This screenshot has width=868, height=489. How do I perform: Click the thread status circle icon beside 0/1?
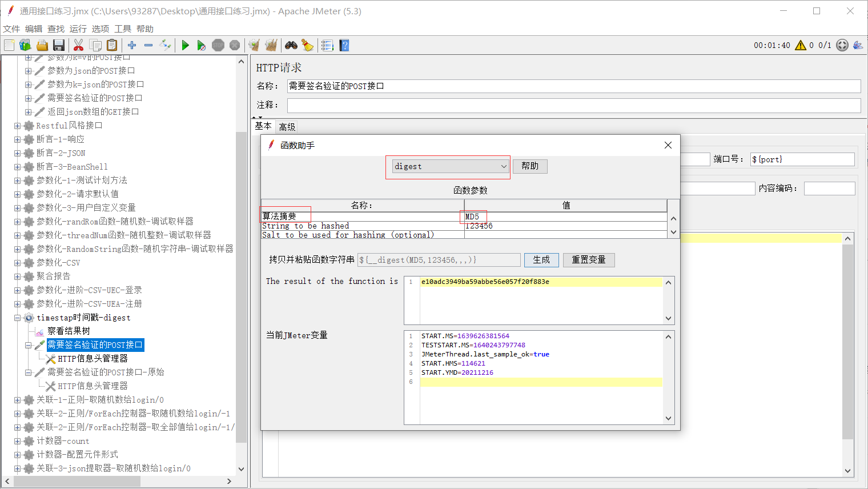pos(842,45)
